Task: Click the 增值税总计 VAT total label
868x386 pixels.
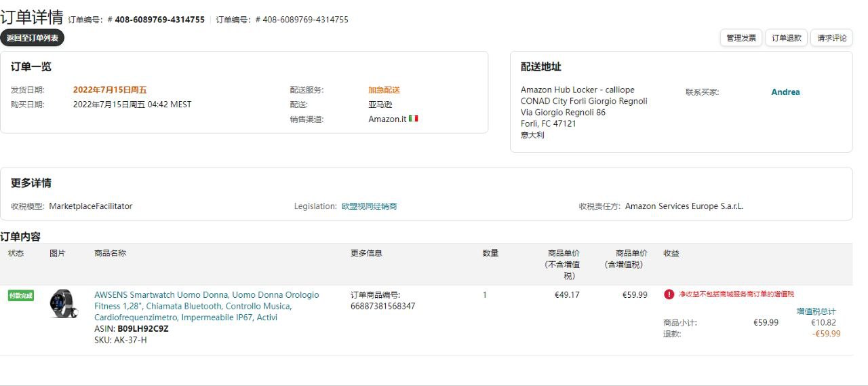Action: click(x=816, y=311)
